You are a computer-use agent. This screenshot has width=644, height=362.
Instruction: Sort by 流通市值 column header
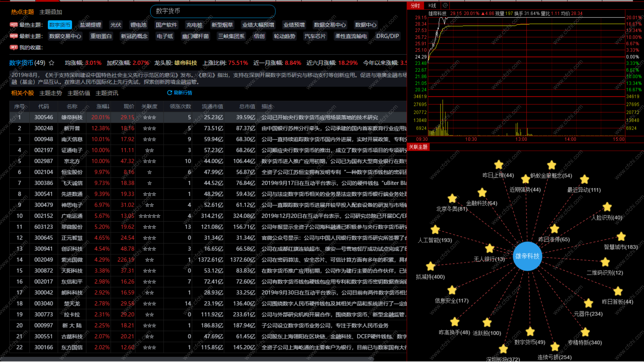coord(212,106)
